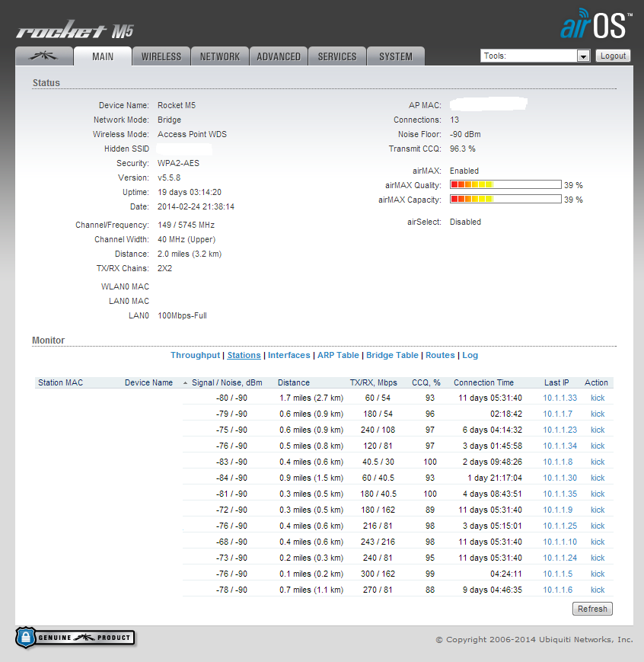Open the Log monitor link
This screenshot has height=662, width=644.
470,355
